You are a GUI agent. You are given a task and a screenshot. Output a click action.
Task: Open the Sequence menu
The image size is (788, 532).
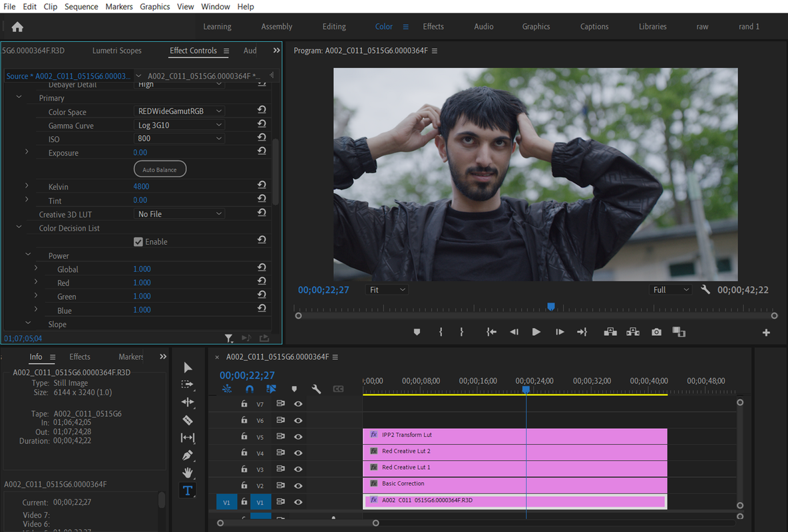[x=81, y=7]
